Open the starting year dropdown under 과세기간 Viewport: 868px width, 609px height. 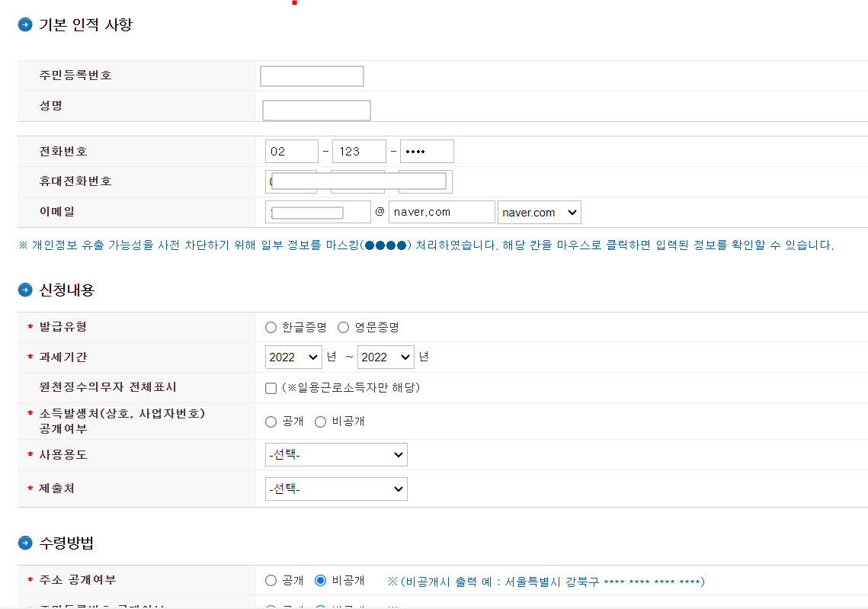[293, 357]
